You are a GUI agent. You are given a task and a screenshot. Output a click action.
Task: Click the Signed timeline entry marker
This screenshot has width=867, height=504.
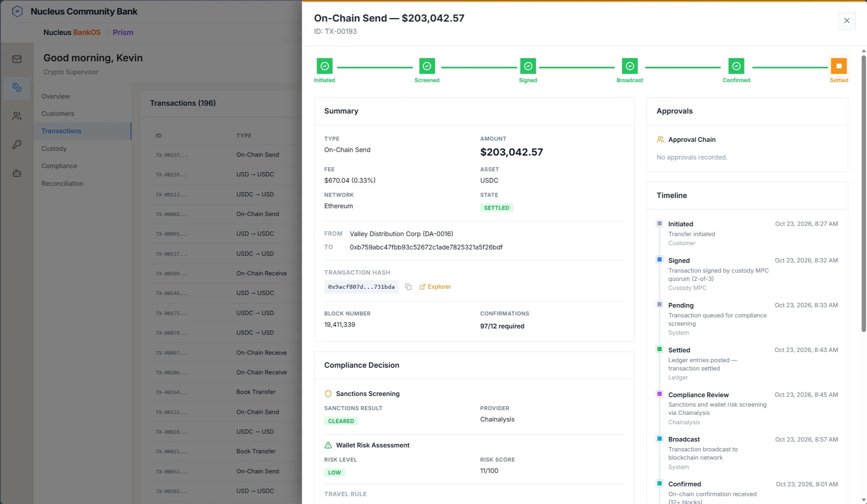coord(660,260)
